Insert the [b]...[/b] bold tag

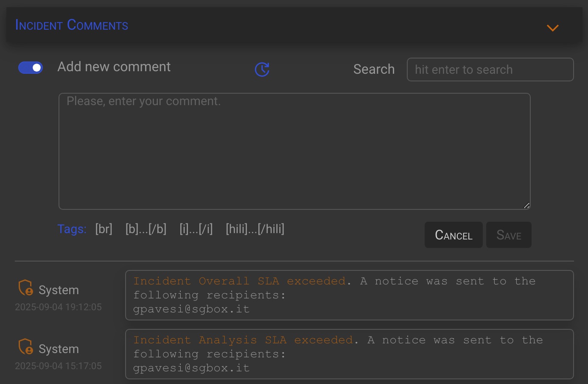[146, 229]
